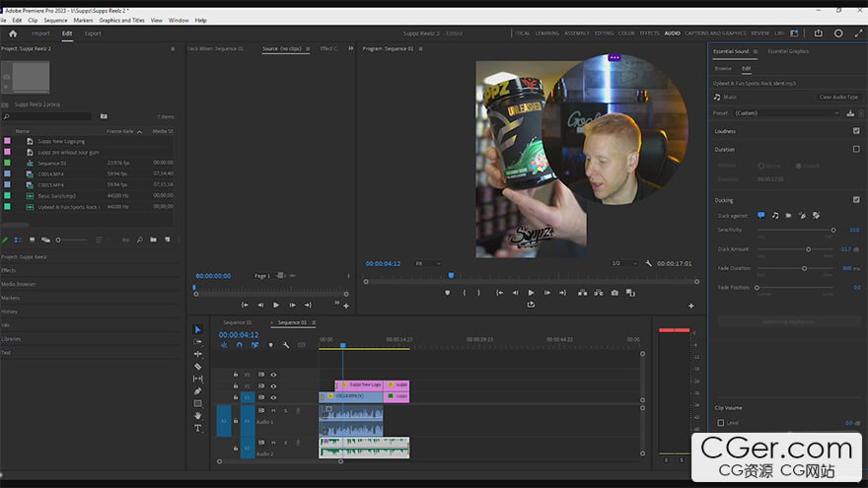Open Essential Sound panel menu

coord(756,51)
